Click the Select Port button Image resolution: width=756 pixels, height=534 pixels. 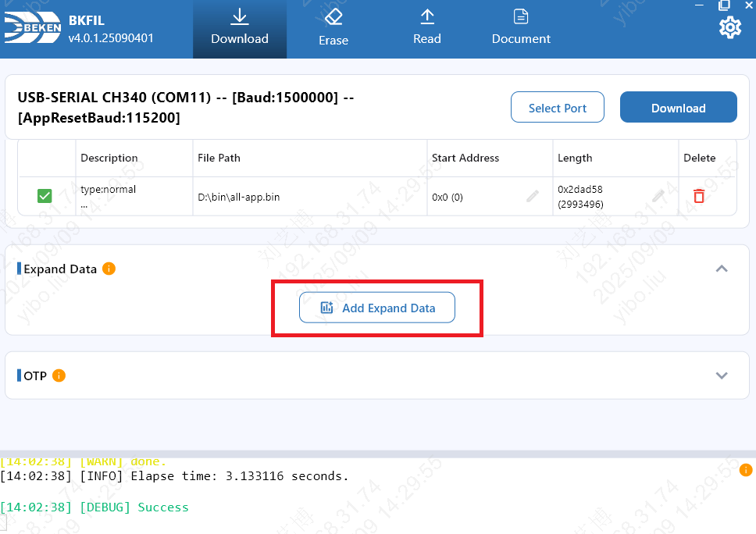tap(558, 108)
